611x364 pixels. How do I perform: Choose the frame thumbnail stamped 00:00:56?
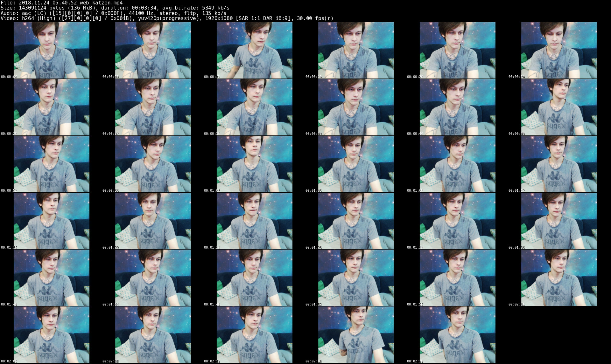tap(153, 164)
